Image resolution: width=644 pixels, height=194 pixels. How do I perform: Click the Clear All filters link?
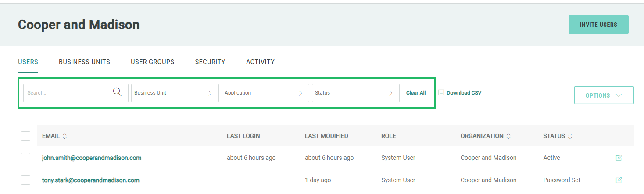click(x=416, y=93)
